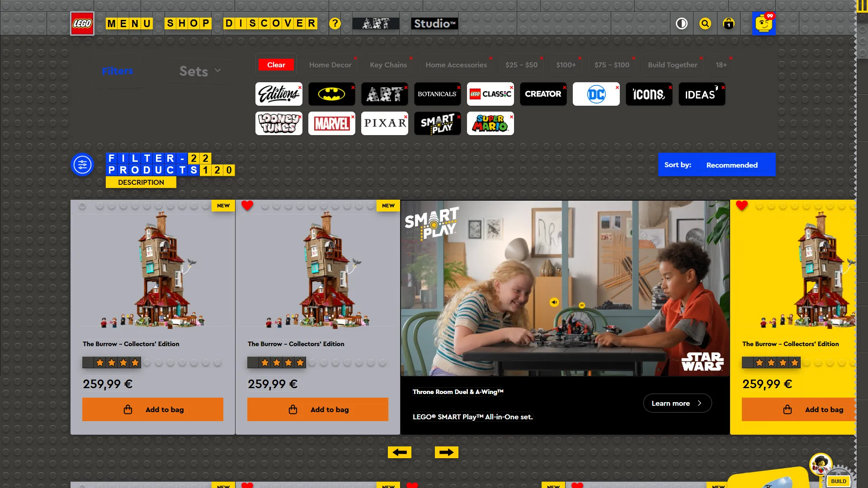Select the Looney Tunes theme logo
The image size is (868, 488).
(x=278, y=123)
